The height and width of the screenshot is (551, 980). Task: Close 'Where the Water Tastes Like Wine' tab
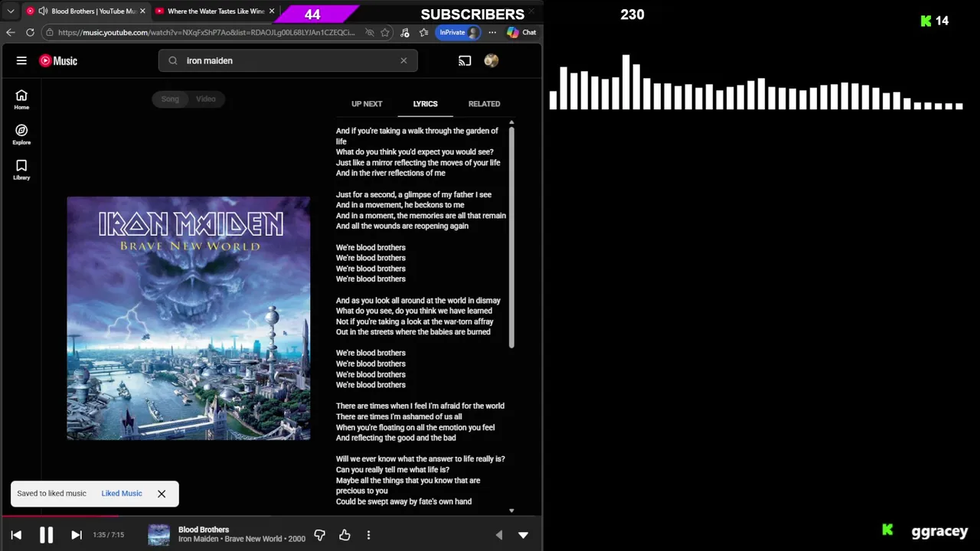(272, 11)
